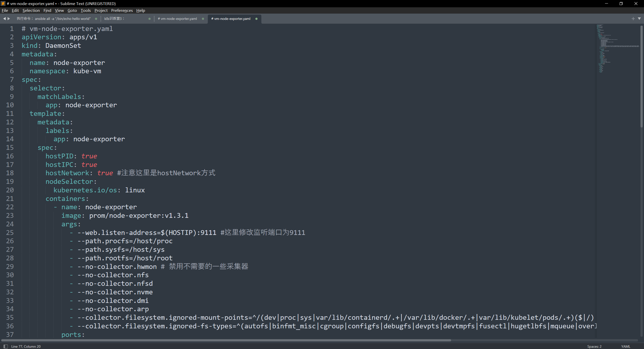Click the next tab right arrow

click(9, 19)
